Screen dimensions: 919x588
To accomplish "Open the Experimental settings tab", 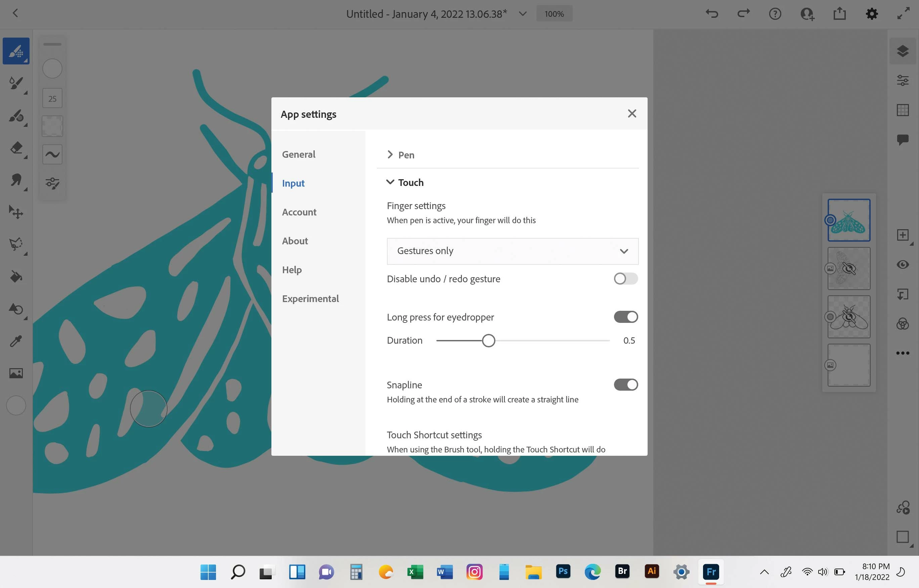I will (310, 299).
